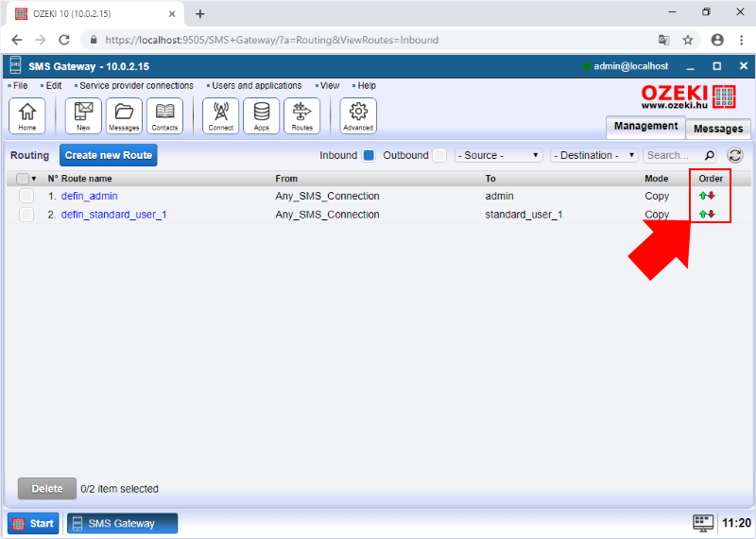The width and height of the screenshot is (756, 539).
Task: Open the Messages folder toolbar icon
Action: (x=124, y=115)
